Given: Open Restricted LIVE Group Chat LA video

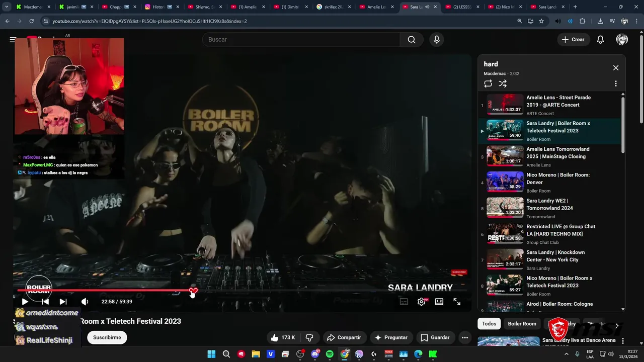Looking at the screenshot, I should click(549, 234).
